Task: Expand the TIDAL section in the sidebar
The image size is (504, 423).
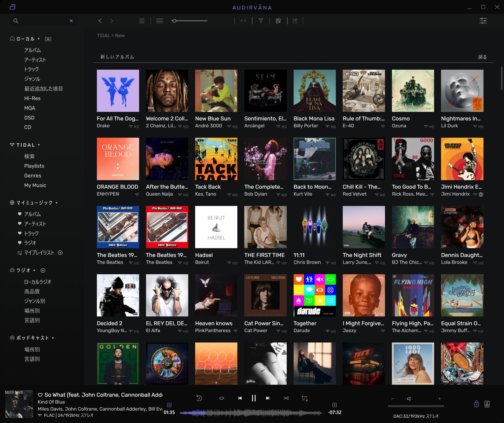Action: pyautogui.click(x=39, y=145)
